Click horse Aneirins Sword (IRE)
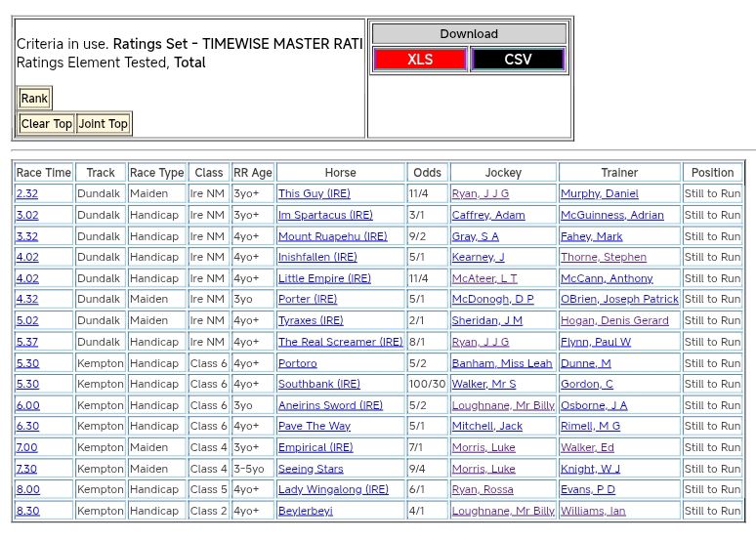756x540 pixels. 330,405
